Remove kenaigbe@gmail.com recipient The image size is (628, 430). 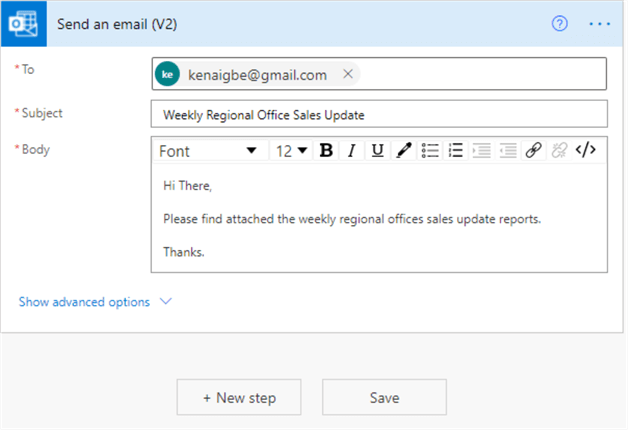point(348,74)
